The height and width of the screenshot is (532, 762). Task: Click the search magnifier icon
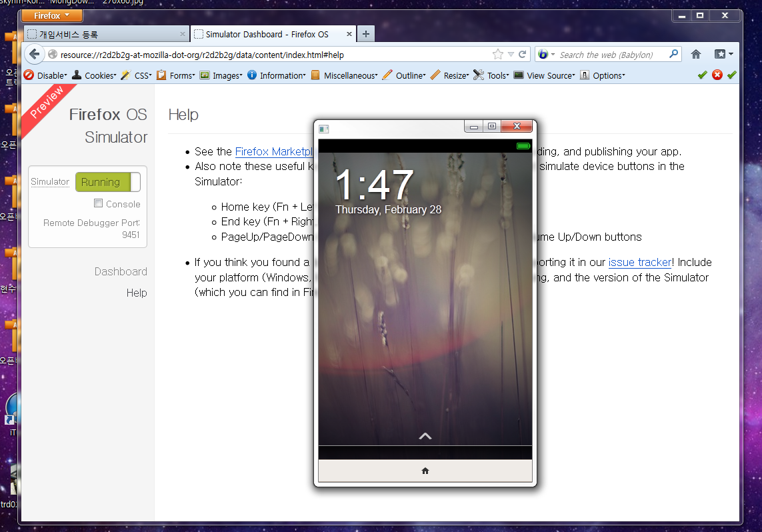pos(673,55)
